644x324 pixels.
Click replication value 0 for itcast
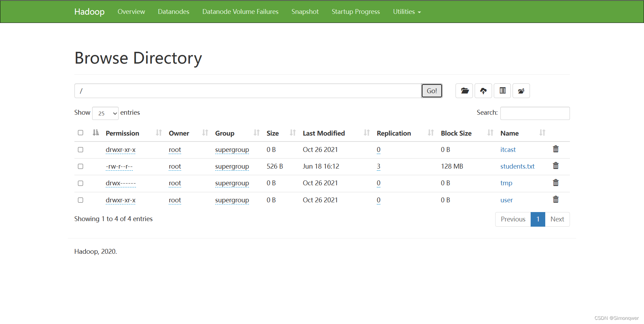(379, 150)
